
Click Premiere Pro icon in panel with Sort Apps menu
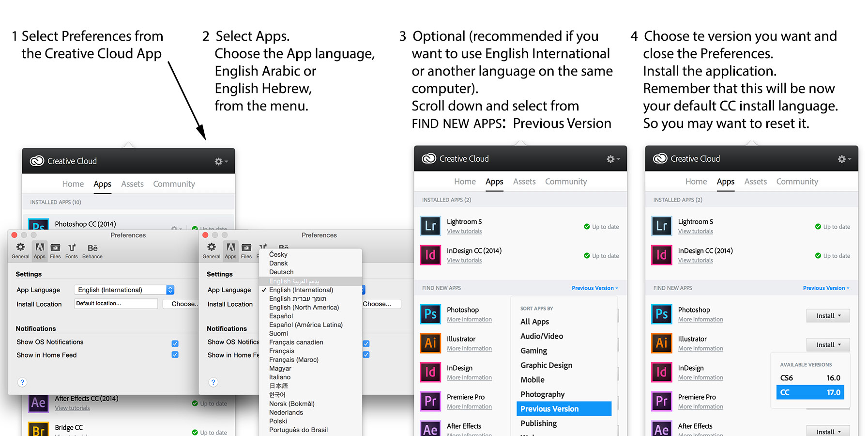[x=430, y=402]
